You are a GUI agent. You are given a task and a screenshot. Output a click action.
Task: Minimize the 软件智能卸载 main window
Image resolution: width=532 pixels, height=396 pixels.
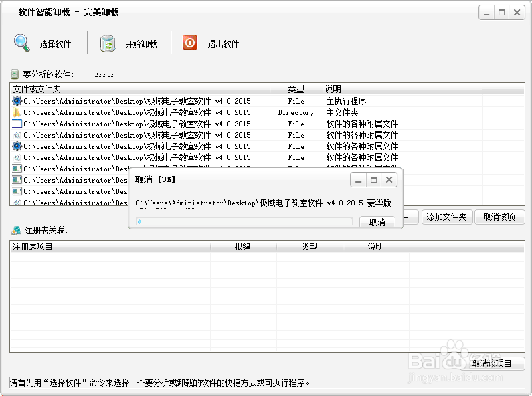[x=486, y=13]
